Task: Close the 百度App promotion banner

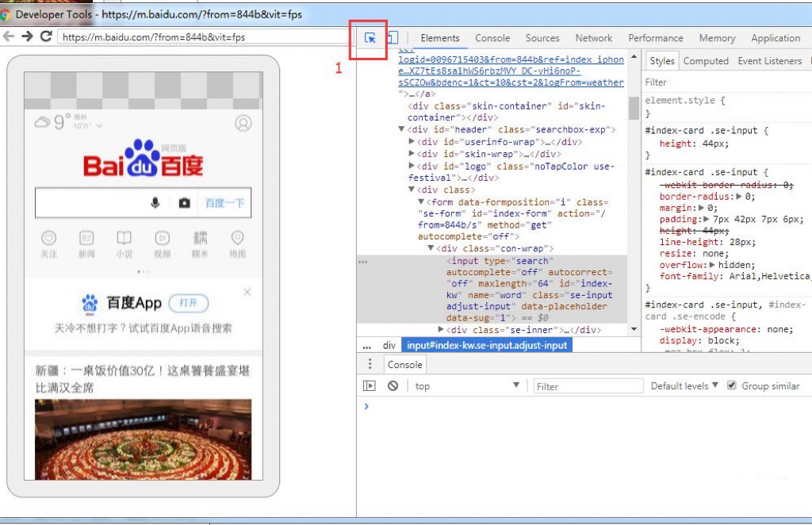Action: pos(247,292)
